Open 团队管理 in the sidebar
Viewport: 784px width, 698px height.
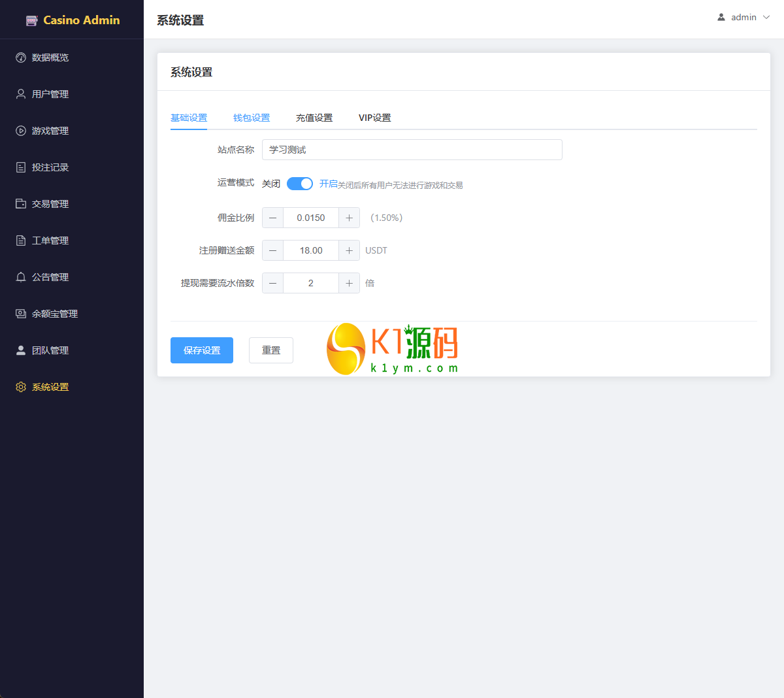(x=72, y=350)
